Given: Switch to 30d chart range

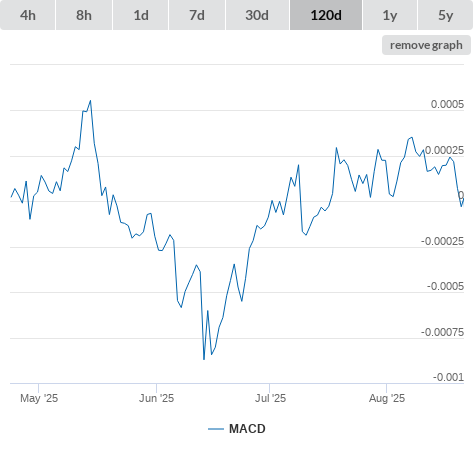Looking at the screenshot, I should pos(257,15).
